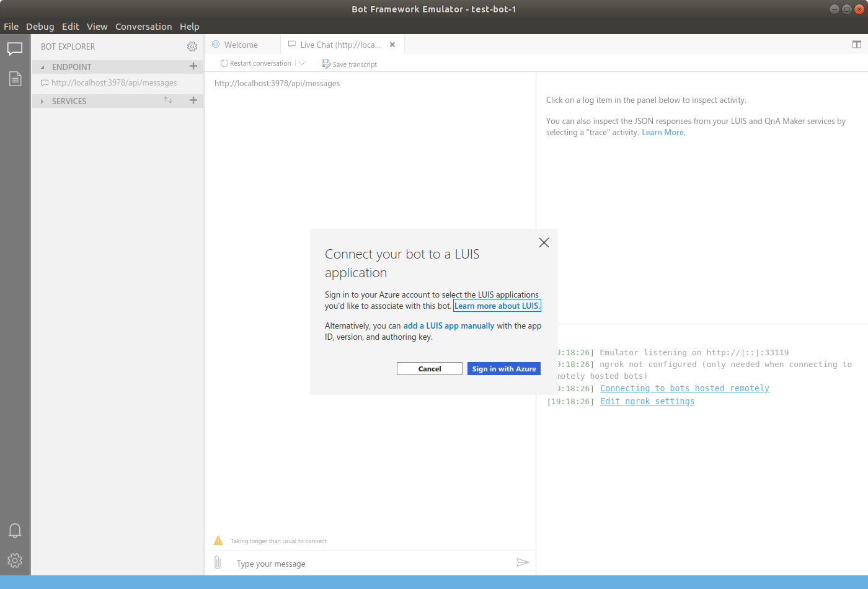Collapse the ENDPOINT section

[42, 67]
